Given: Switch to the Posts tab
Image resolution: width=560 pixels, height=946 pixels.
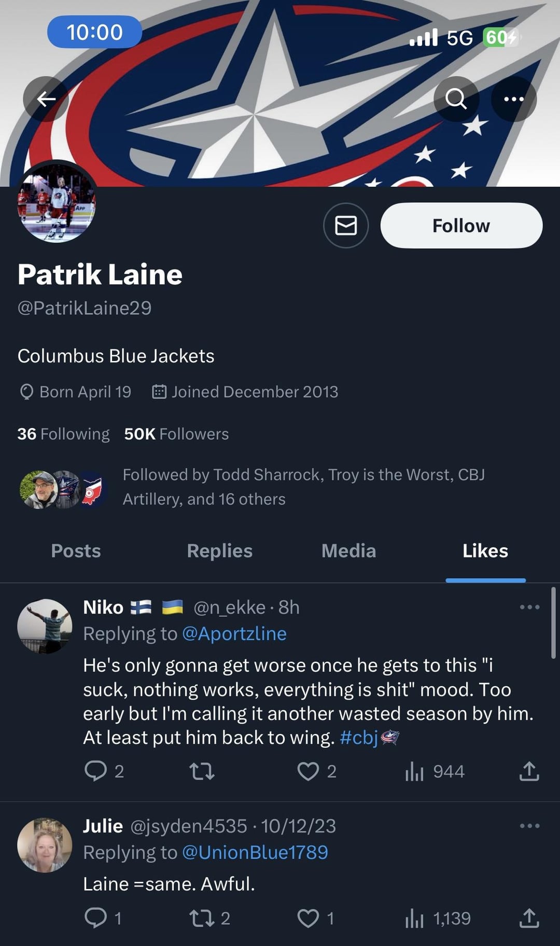Looking at the screenshot, I should click(x=76, y=551).
